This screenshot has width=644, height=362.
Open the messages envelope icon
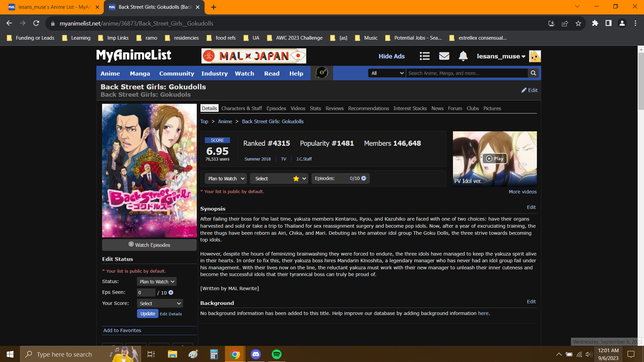pos(444,56)
